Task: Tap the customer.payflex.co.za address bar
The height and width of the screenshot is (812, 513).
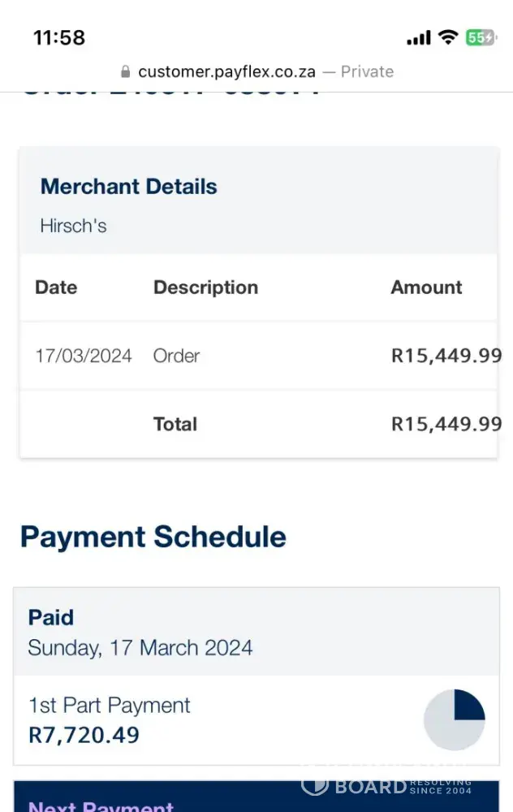Action: [226, 71]
